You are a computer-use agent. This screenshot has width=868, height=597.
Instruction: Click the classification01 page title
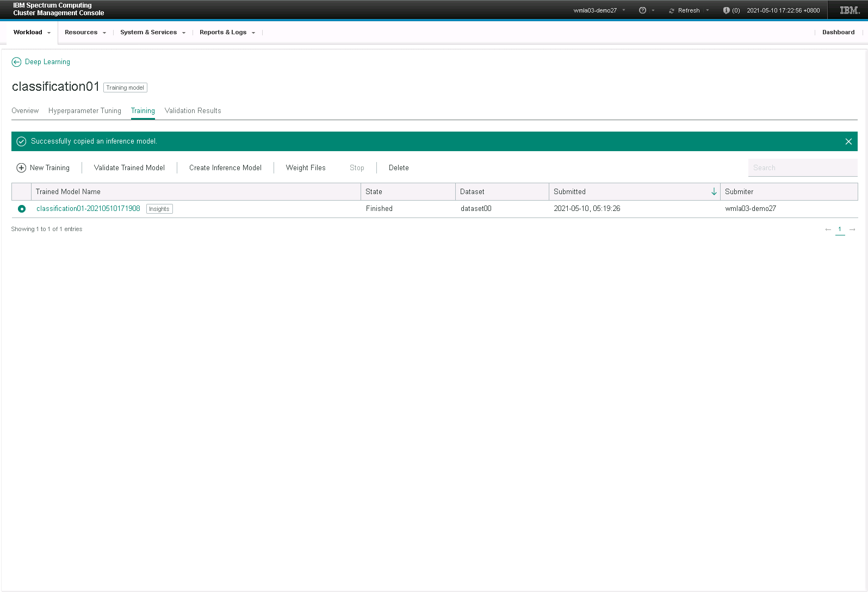(x=55, y=87)
